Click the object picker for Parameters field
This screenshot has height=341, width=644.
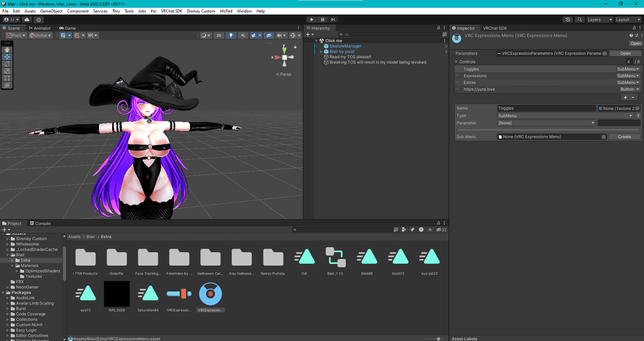pyautogui.click(x=605, y=53)
